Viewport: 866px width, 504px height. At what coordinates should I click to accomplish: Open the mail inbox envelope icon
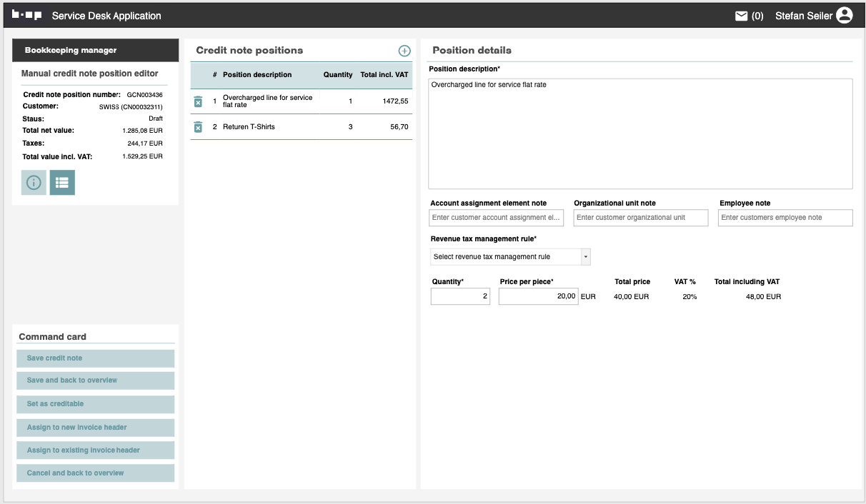click(x=742, y=16)
